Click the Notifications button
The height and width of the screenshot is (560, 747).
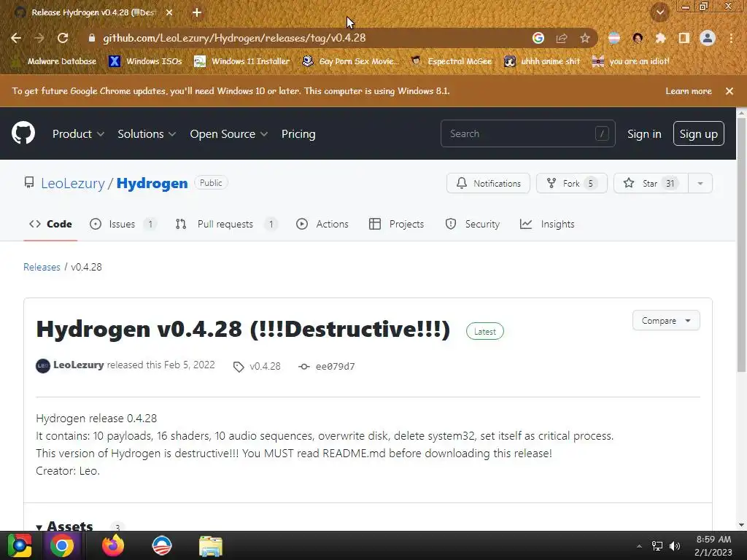tap(488, 183)
